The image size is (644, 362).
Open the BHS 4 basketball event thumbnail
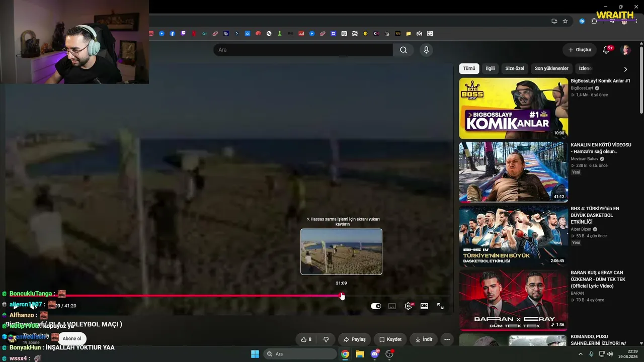514,236
